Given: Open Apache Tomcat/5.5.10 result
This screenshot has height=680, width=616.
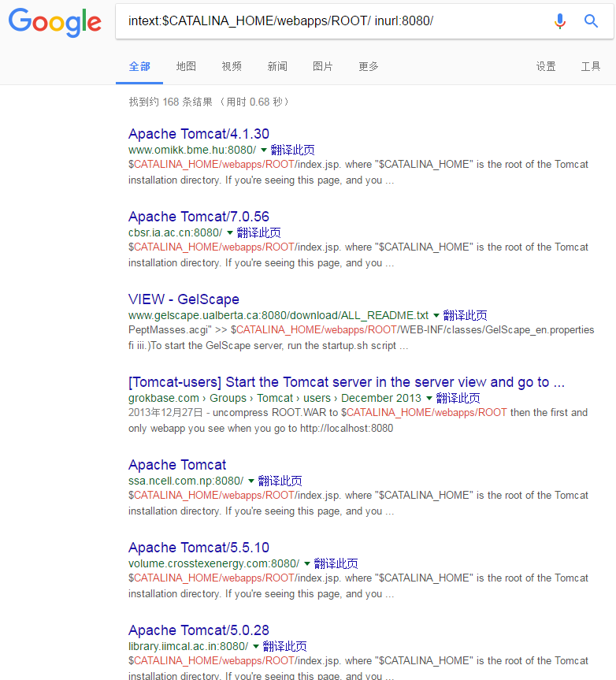Looking at the screenshot, I should (x=199, y=548).
